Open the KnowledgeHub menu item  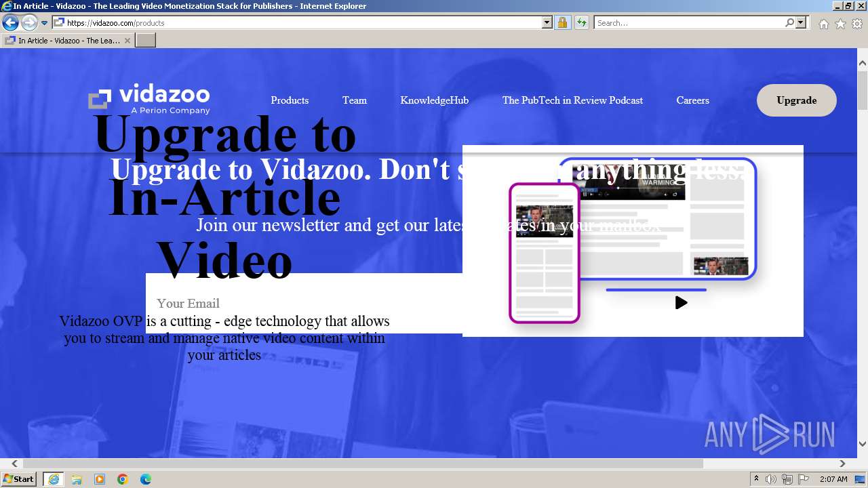(x=434, y=100)
